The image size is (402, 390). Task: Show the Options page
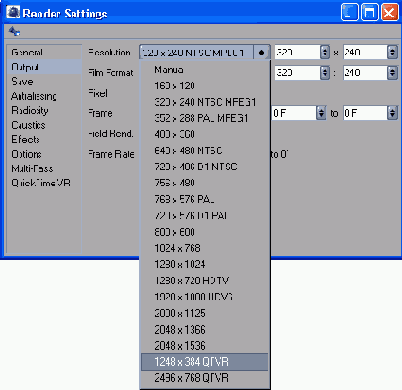(26, 154)
